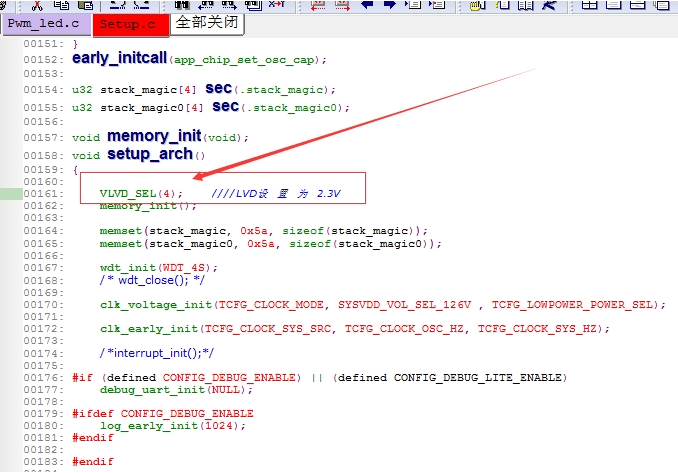Click debug_uart_init(NULL); on line 177
The width and height of the screenshot is (678, 473).
click(176, 390)
